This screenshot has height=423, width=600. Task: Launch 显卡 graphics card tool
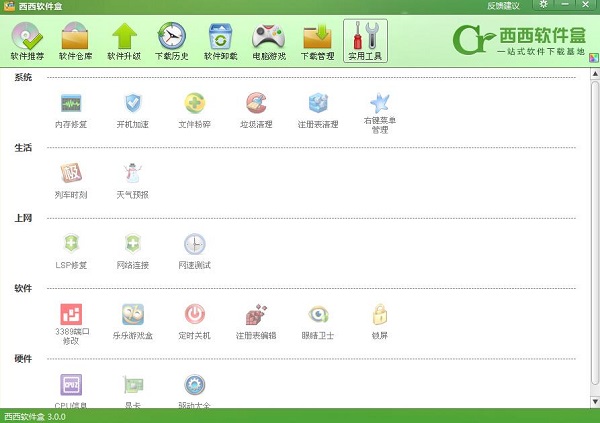tap(133, 390)
